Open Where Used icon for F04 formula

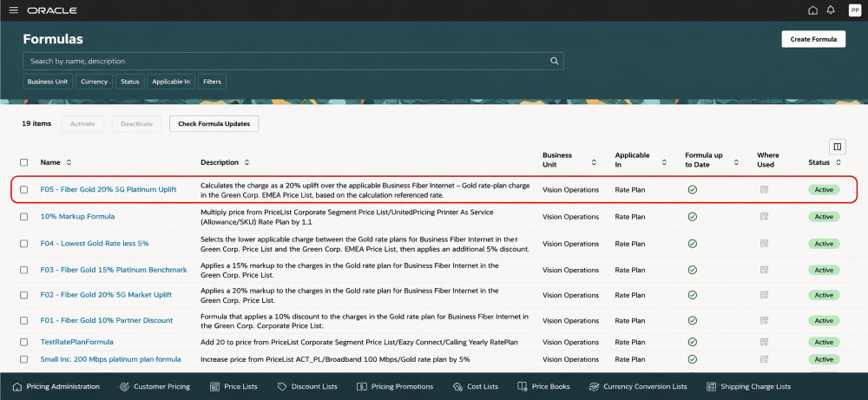tap(765, 244)
